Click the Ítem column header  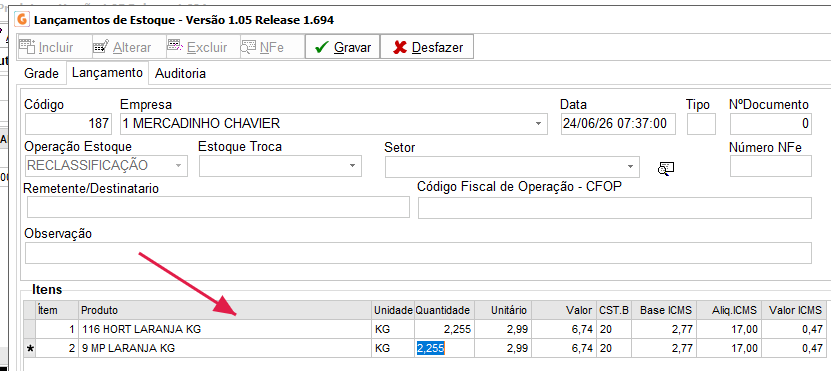[x=57, y=310]
